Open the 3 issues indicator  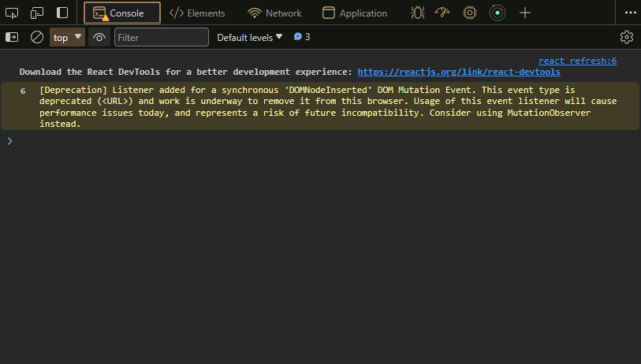coord(302,37)
